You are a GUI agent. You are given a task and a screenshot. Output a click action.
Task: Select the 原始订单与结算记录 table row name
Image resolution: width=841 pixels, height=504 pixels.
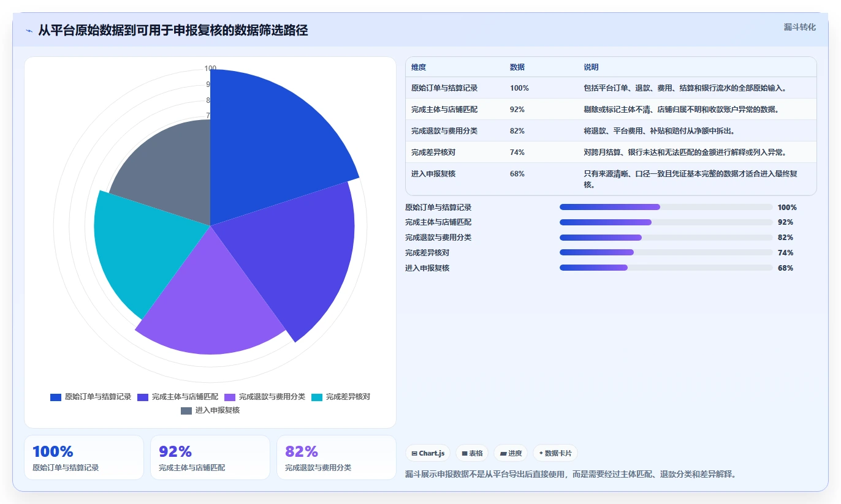pyautogui.click(x=444, y=88)
